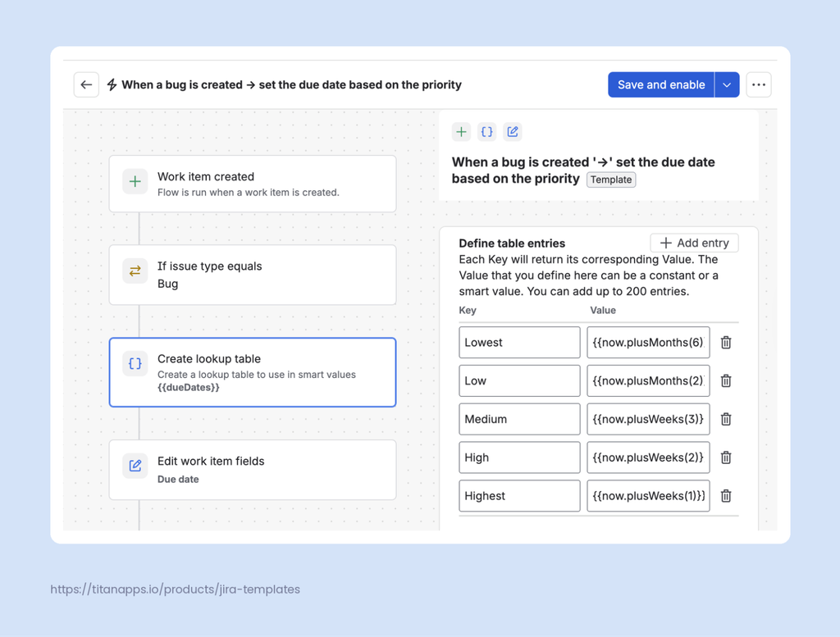Click the High key field
840x637 pixels.
pyautogui.click(x=519, y=457)
